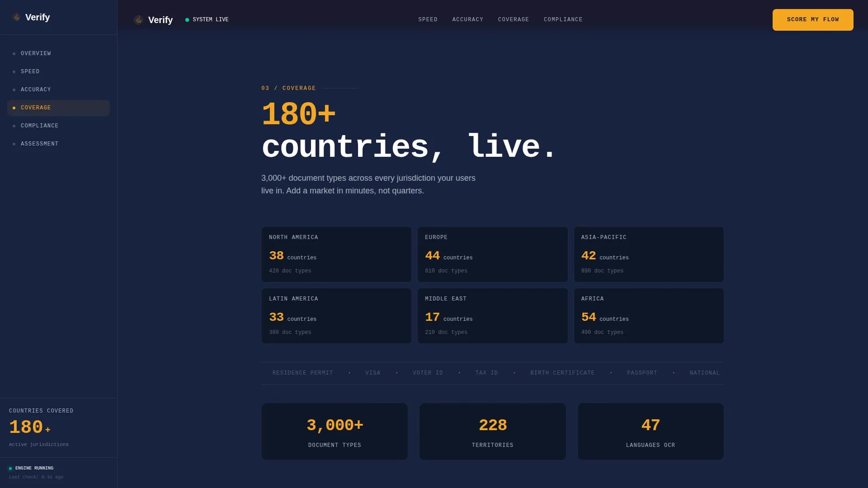Viewport: 868px width, 488px height.
Task: Switch to ACCURACY in the sidebar navigation
Action: pos(36,89)
